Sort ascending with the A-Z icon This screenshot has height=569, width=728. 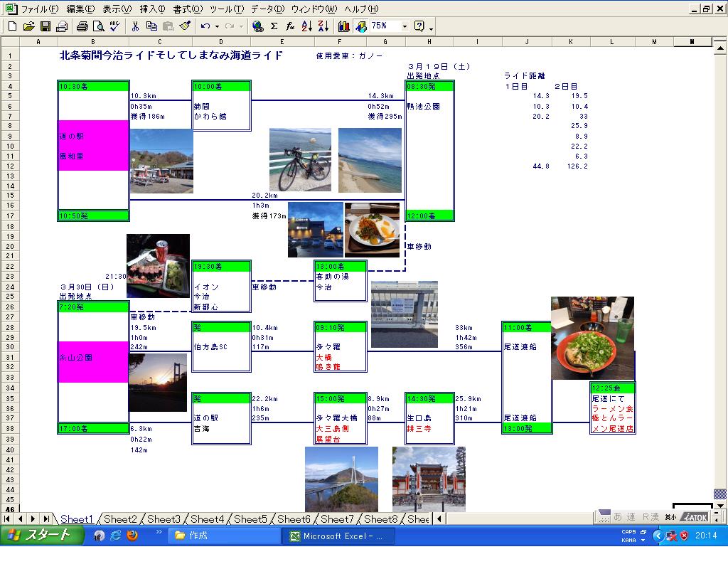coord(306,26)
